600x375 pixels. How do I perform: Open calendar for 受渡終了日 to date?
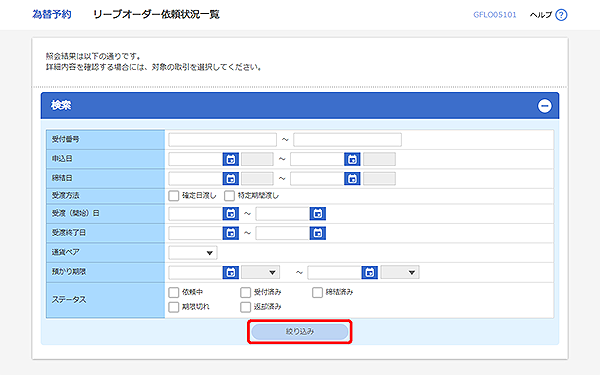coord(318,233)
